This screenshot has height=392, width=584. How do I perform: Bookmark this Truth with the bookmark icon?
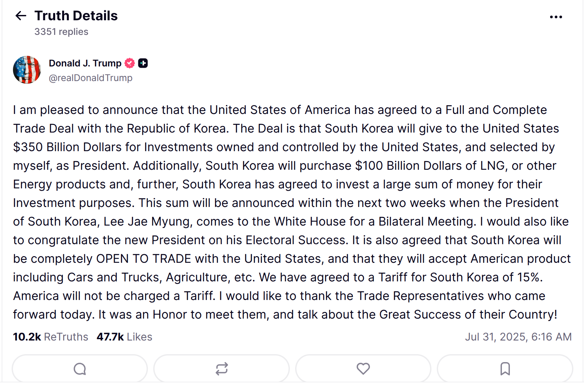click(x=505, y=369)
